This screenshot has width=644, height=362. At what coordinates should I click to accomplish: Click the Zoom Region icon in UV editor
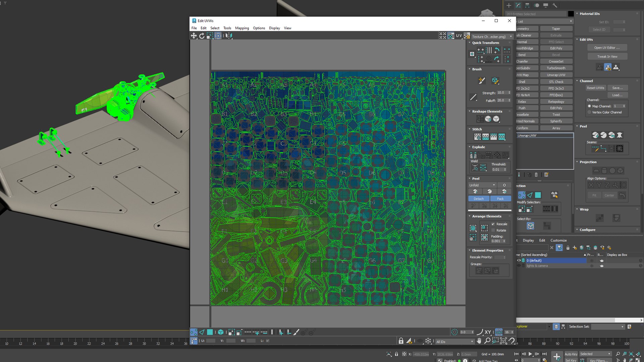pyautogui.click(x=495, y=341)
